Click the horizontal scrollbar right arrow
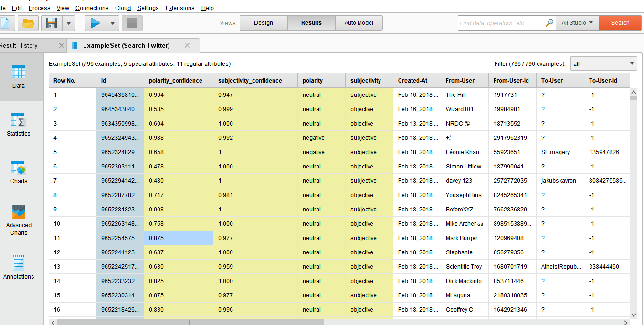 pyautogui.click(x=626, y=322)
